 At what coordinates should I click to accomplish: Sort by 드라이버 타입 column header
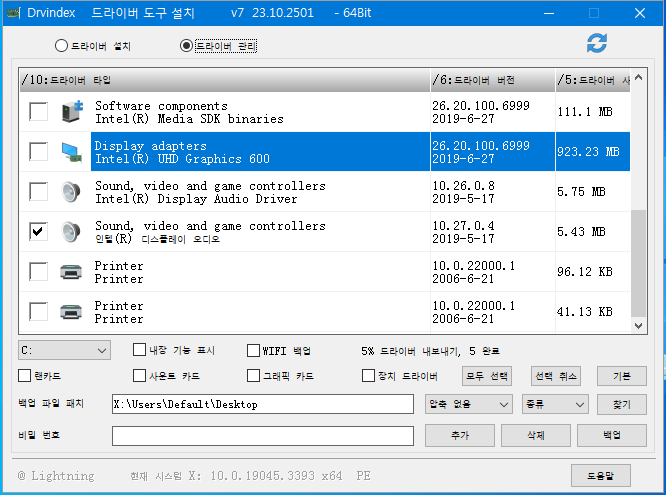225,80
